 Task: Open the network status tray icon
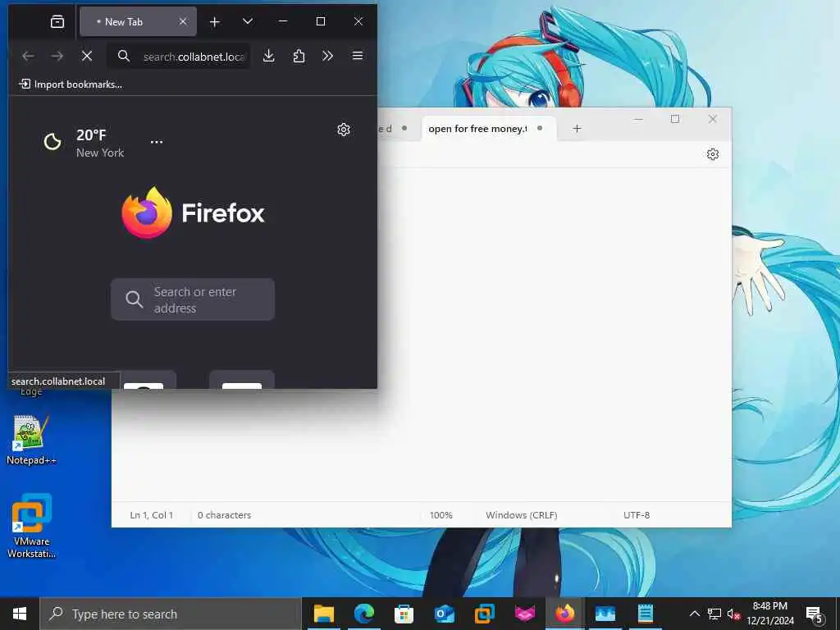click(714, 614)
